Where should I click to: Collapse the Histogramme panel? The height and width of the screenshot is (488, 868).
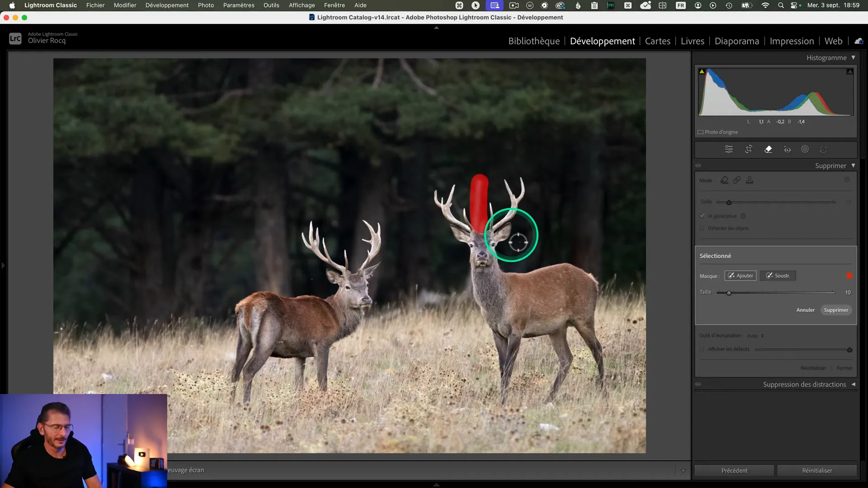coord(853,57)
